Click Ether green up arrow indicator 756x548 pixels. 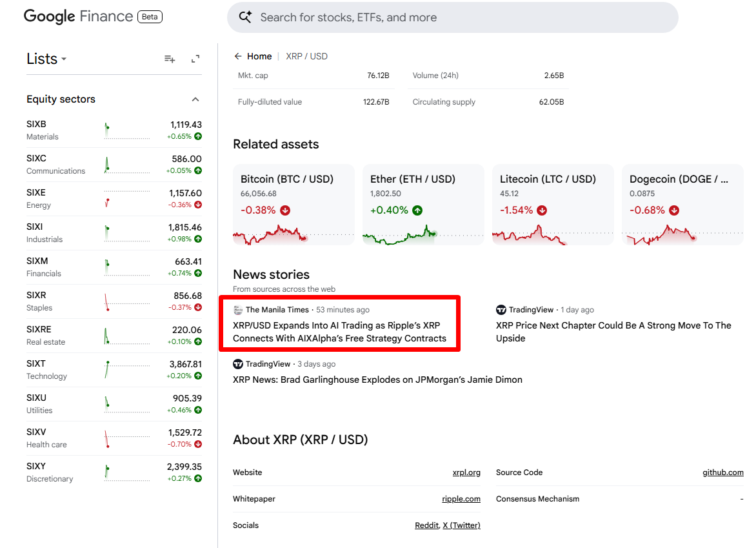pyautogui.click(x=417, y=210)
